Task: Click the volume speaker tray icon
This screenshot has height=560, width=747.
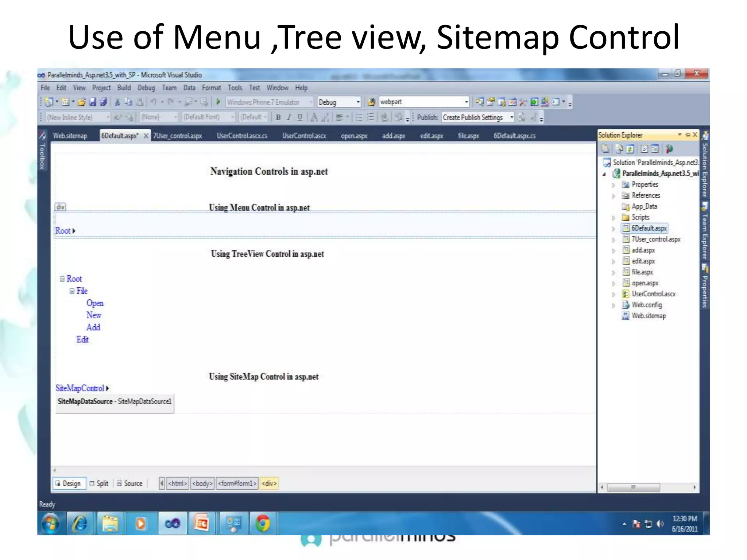Action: (660, 524)
